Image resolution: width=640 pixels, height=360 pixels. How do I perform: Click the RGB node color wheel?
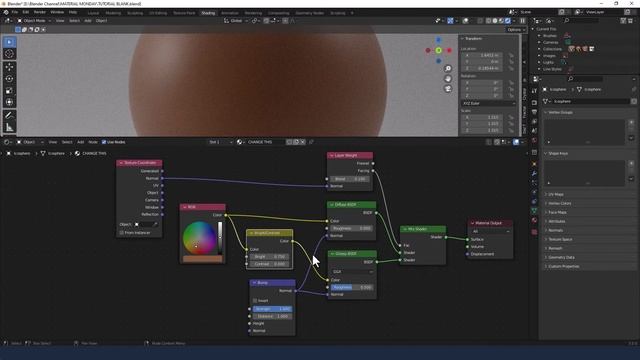tap(199, 238)
